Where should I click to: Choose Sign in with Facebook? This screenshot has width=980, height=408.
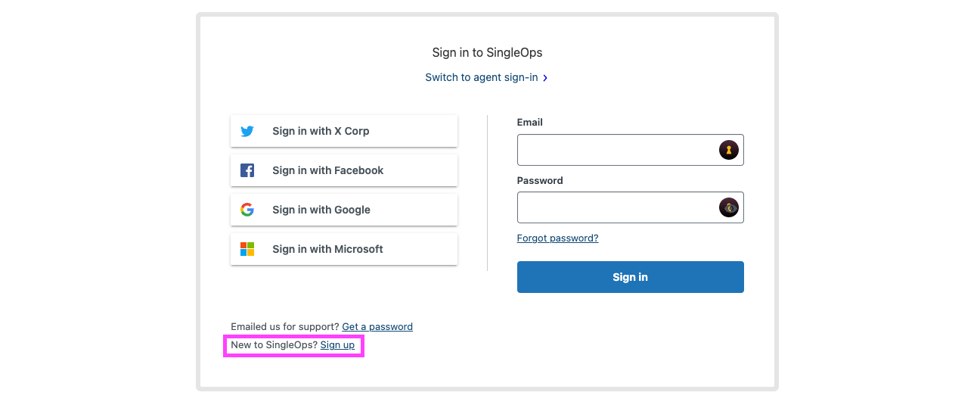click(344, 170)
